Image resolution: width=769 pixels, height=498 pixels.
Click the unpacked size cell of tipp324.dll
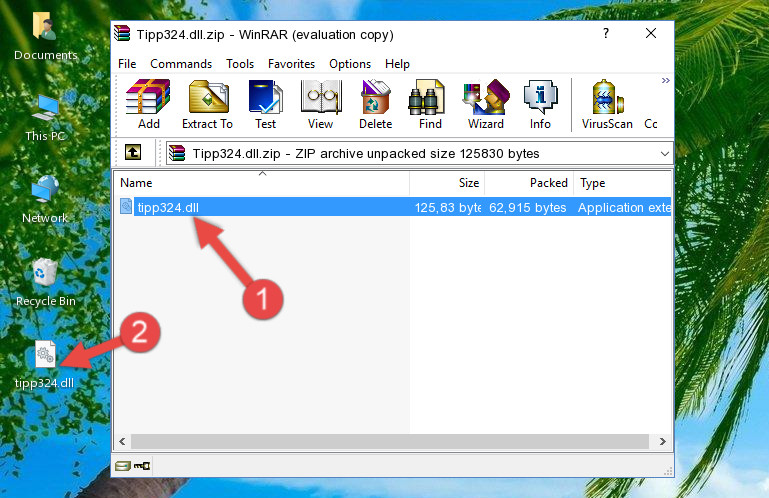coord(447,208)
